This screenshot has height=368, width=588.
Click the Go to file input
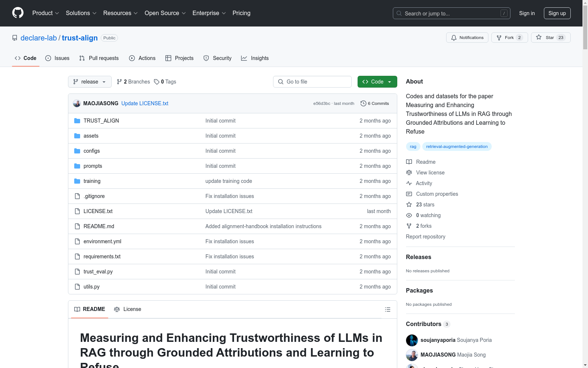click(312, 82)
